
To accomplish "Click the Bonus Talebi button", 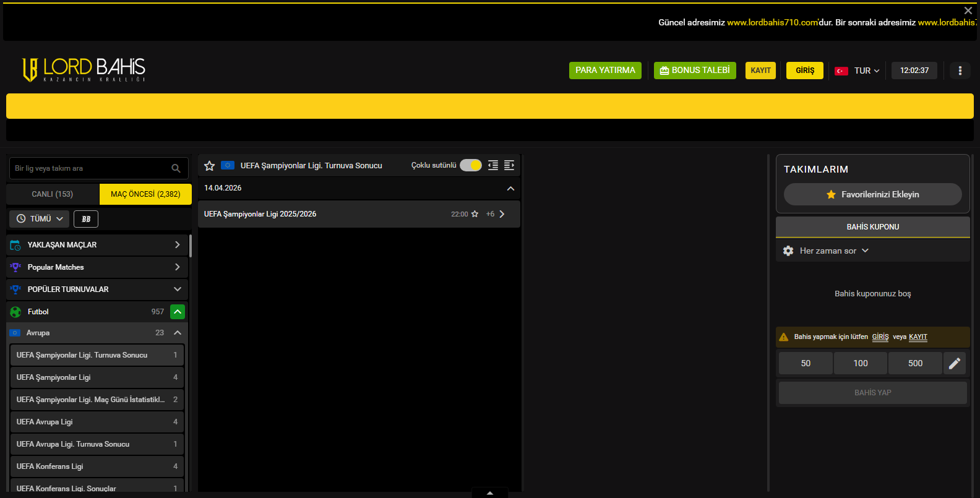I will click(695, 71).
